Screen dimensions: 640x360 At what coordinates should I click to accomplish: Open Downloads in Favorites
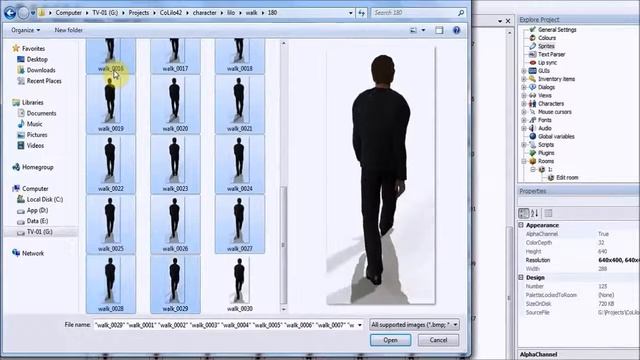tap(41, 70)
